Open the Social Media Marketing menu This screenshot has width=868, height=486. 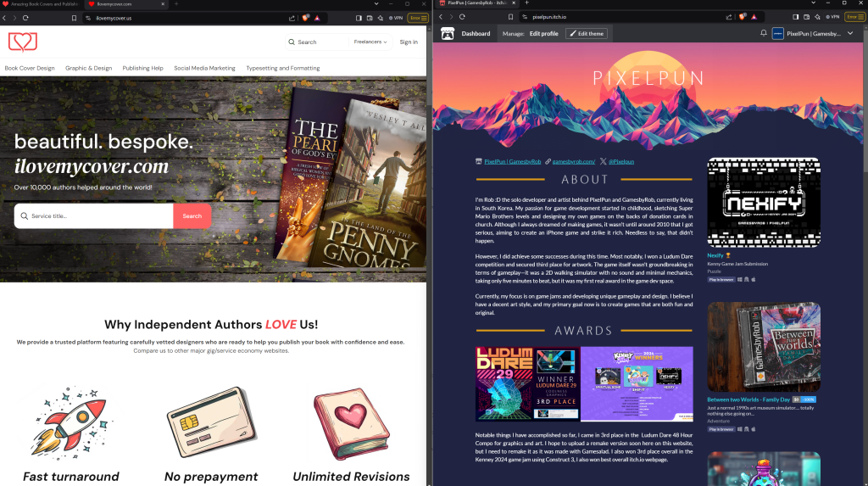tap(204, 68)
